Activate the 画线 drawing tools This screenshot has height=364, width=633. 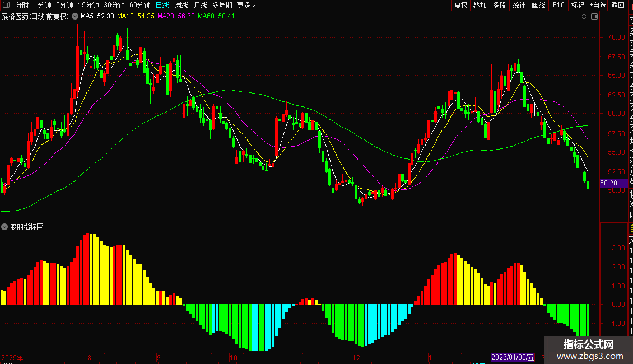click(x=538, y=5)
